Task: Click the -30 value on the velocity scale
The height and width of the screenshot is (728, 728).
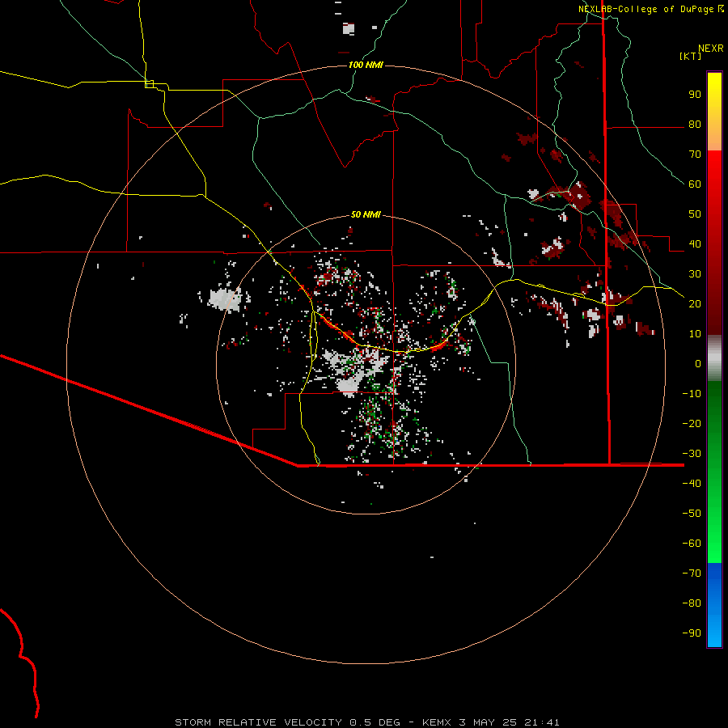Action: pyautogui.click(x=692, y=454)
